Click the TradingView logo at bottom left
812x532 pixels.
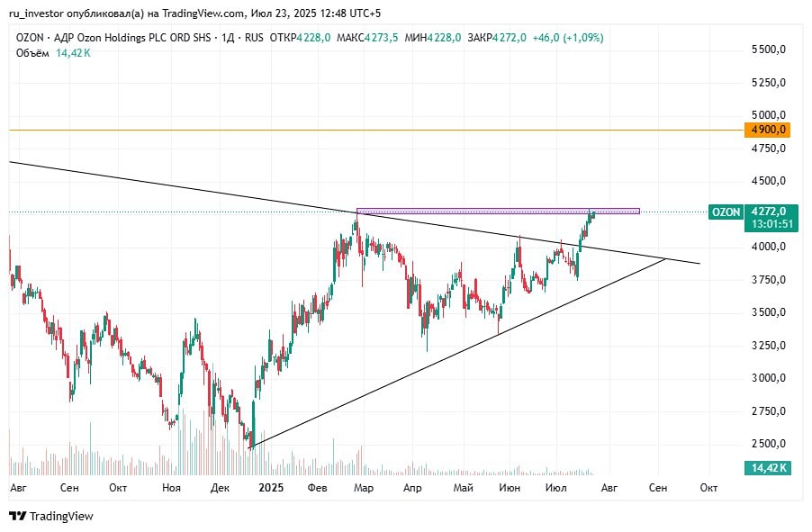(x=51, y=517)
